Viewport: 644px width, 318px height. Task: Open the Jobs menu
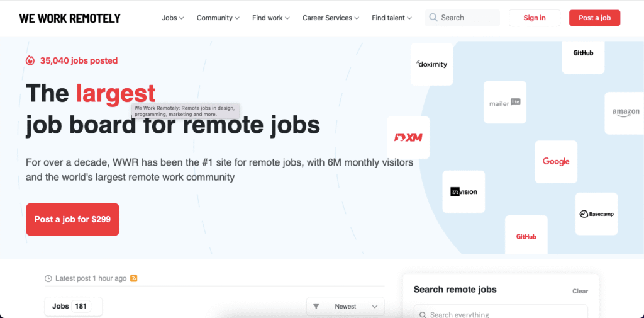tap(172, 18)
